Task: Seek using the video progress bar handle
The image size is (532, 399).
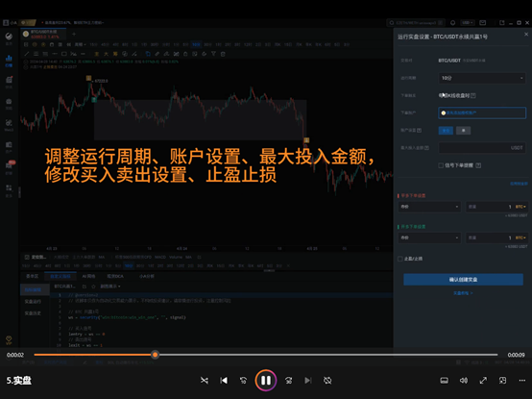Action: point(155,355)
